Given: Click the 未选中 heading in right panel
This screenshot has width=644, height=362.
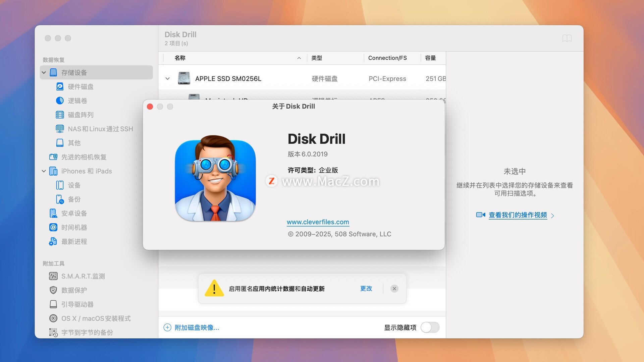Looking at the screenshot, I should pos(515,172).
